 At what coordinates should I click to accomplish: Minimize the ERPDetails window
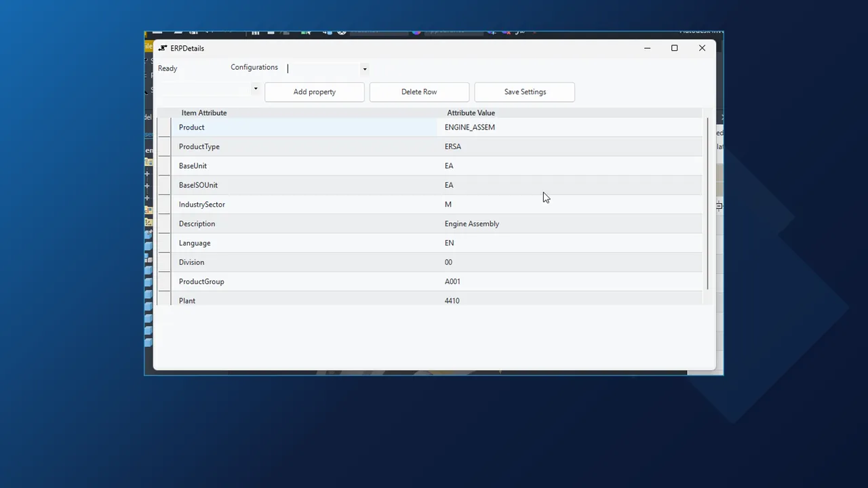click(x=647, y=48)
